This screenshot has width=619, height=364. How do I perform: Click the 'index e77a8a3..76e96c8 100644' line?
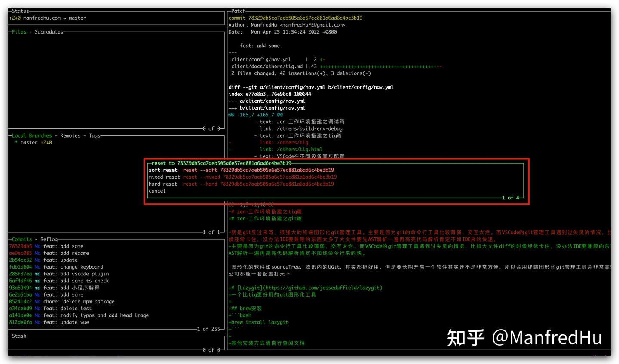(270, 94)
